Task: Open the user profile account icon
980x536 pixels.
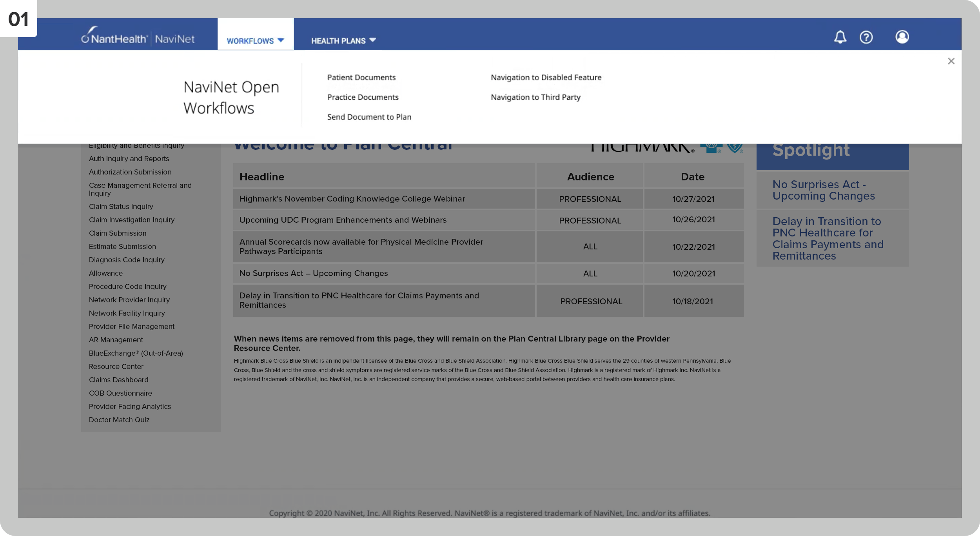Action: click(902, 37)
